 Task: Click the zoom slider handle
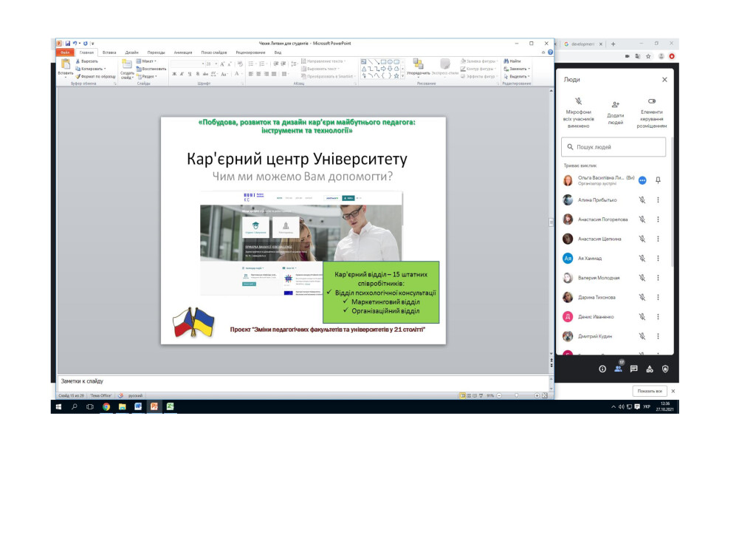(x=516, y=395)
